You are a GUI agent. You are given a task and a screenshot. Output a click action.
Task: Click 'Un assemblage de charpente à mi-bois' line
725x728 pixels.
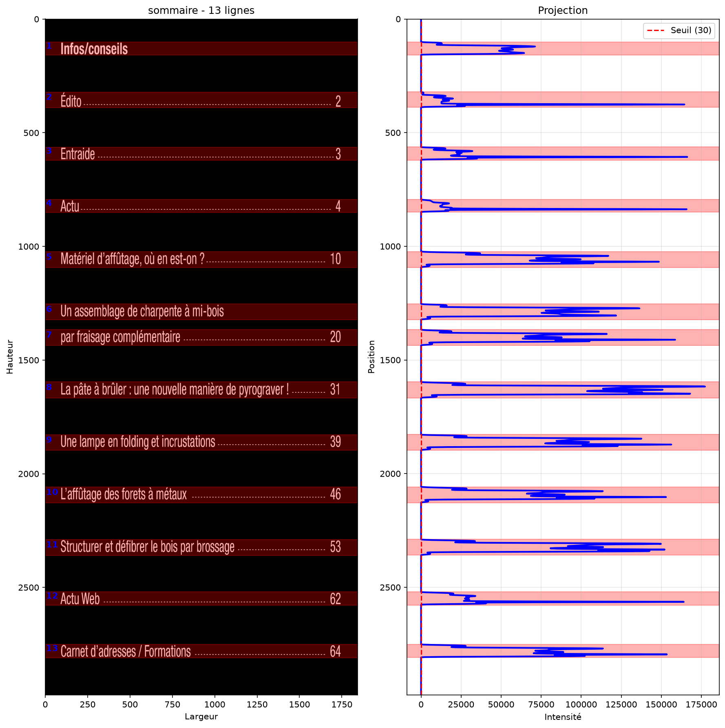pyautogui.click(x=201, y=312)
